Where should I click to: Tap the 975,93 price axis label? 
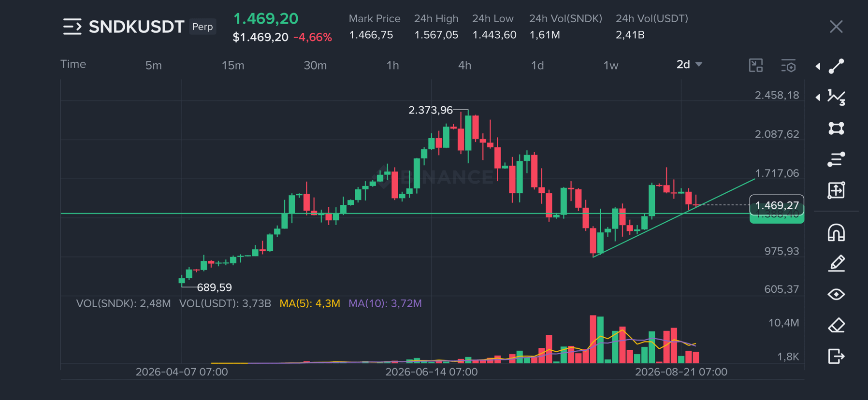[x=781, y=251]
